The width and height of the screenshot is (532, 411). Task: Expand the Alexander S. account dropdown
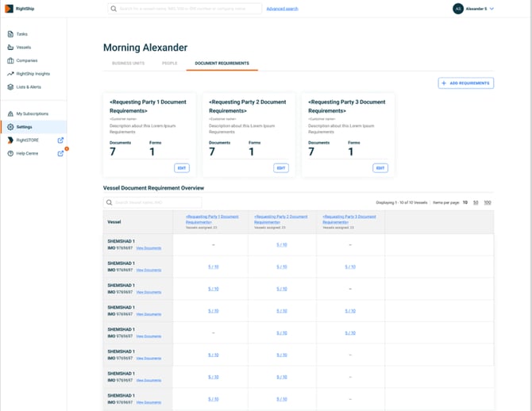click(x=492, y=9)
